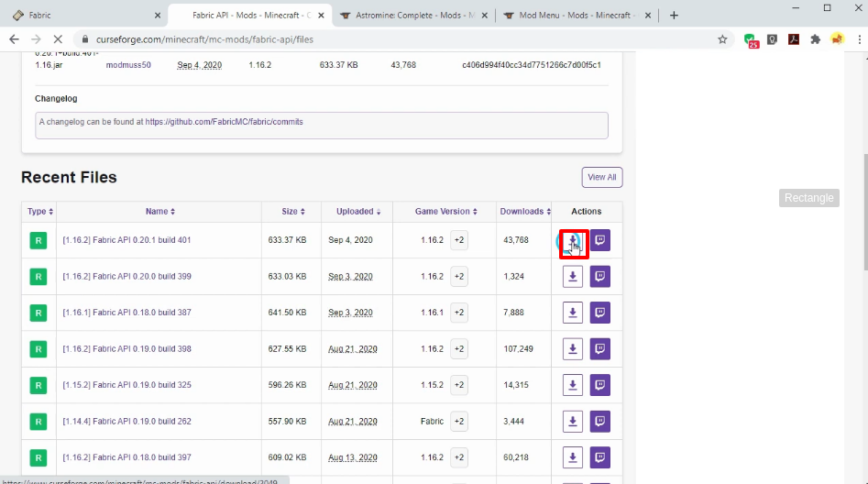Click the View All files button

coord(601,177)
